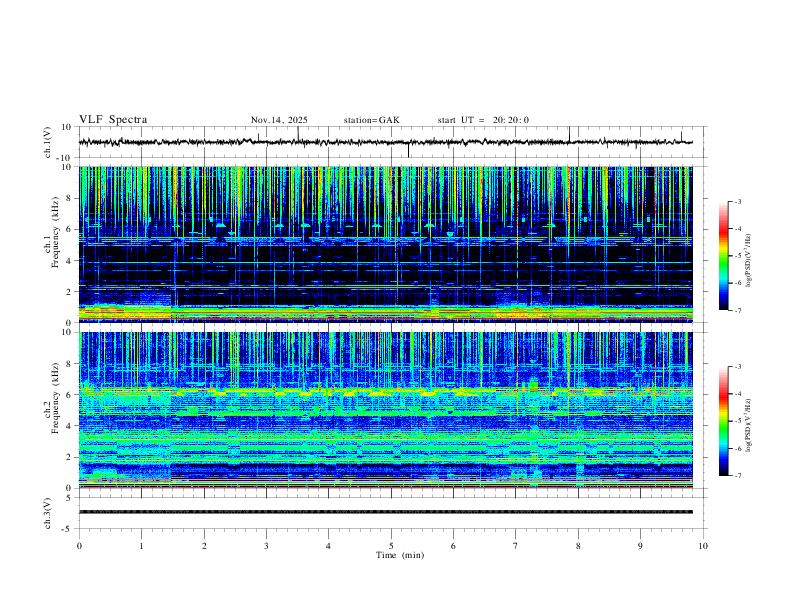Click the ch.2 spectrogram color scale bar
This screenshot has height=612, width=792.
coord(723,421)
